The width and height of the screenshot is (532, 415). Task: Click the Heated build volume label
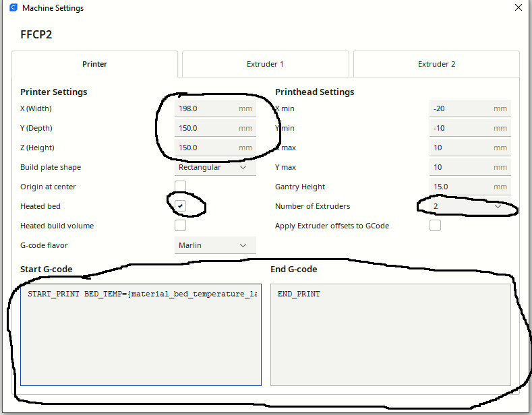57,226
